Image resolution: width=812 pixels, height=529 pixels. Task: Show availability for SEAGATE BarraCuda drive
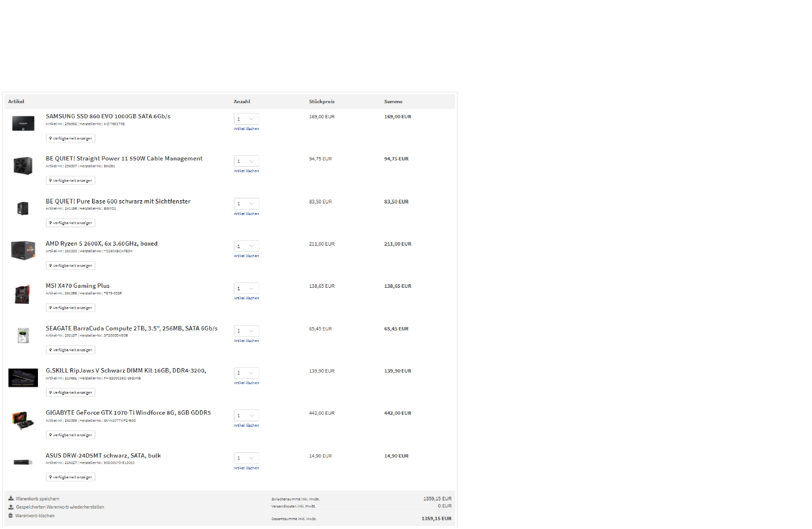(x=71, y=350)
